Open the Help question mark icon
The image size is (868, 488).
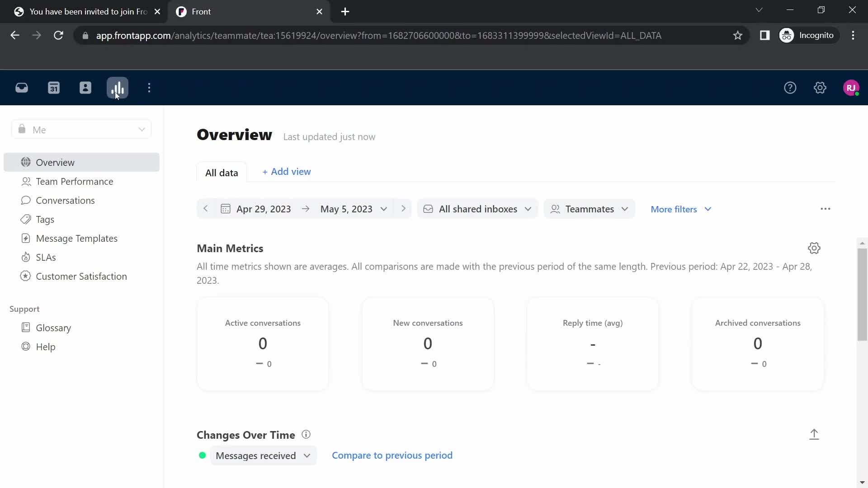click(x=790, y=88)
